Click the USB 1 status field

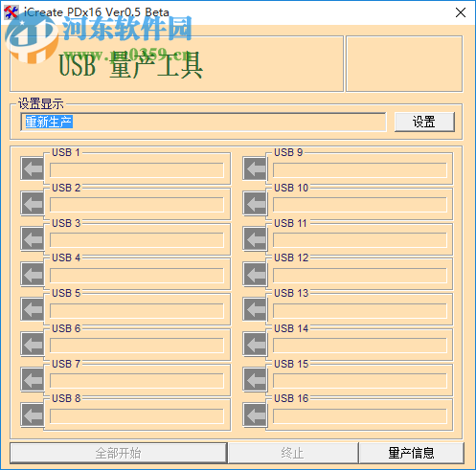(137, 170)
